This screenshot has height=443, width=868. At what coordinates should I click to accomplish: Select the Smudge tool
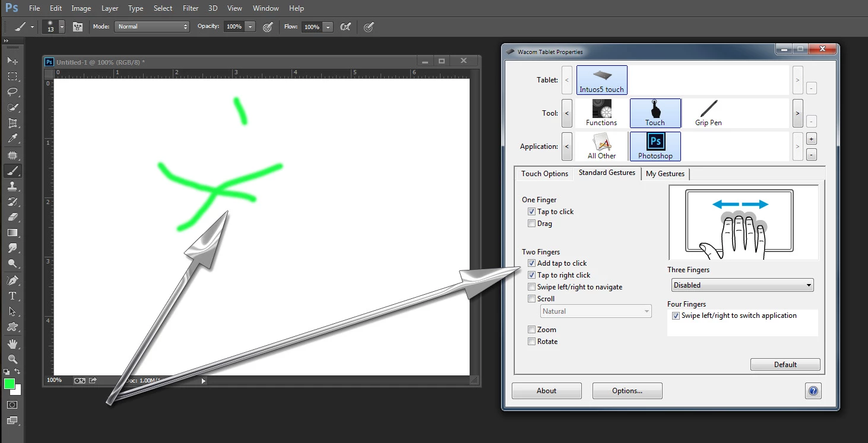(12, 248)
